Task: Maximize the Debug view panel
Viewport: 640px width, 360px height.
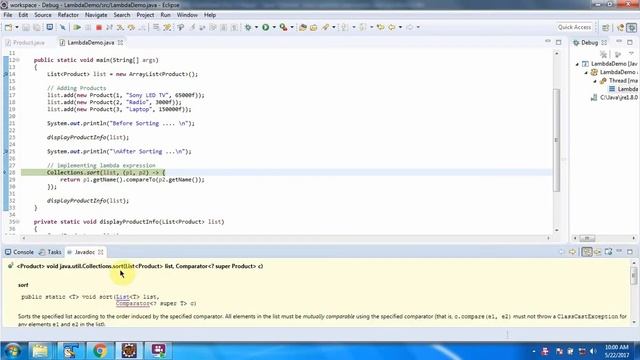Action: 630,42
